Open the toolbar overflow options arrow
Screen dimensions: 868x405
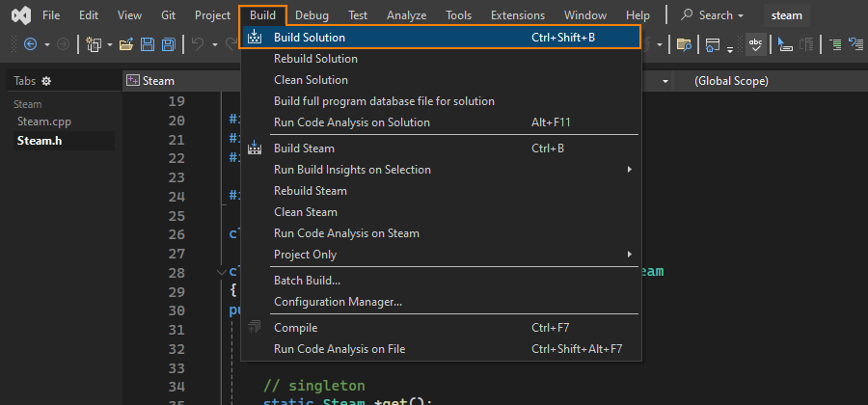(x=730, y=48)
